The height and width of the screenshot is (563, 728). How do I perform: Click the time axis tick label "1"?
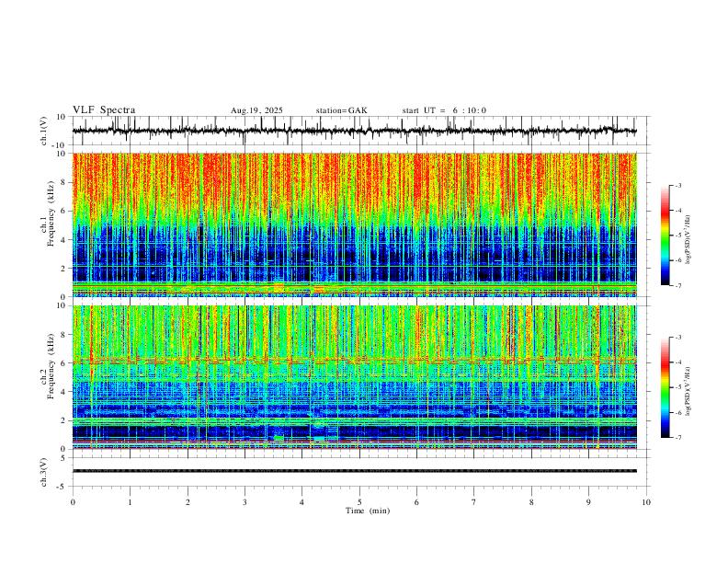tap(130, 502)
